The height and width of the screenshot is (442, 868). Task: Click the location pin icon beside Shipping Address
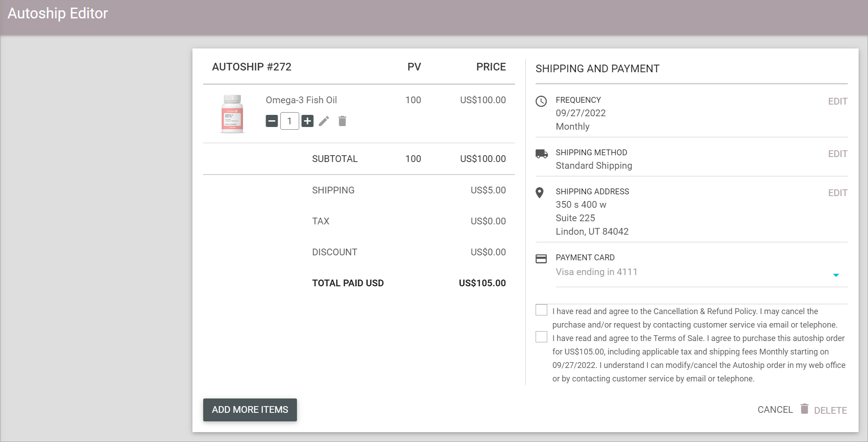click(x=541, y=193)
